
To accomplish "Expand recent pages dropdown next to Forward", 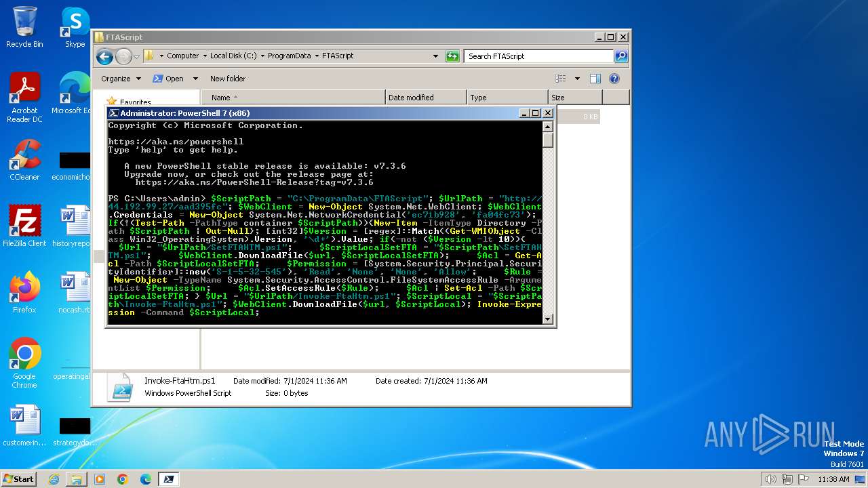I will pyautogui.click(x=136, y=56).
